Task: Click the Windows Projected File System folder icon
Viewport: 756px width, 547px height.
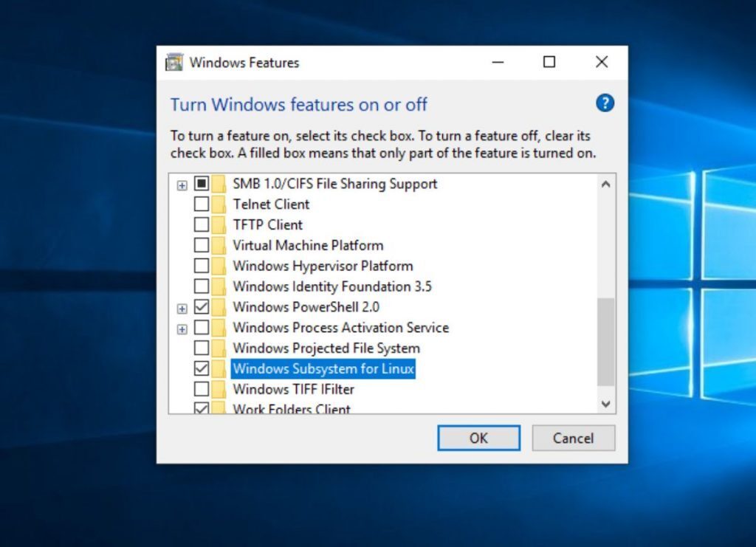Action: [219, 348]
